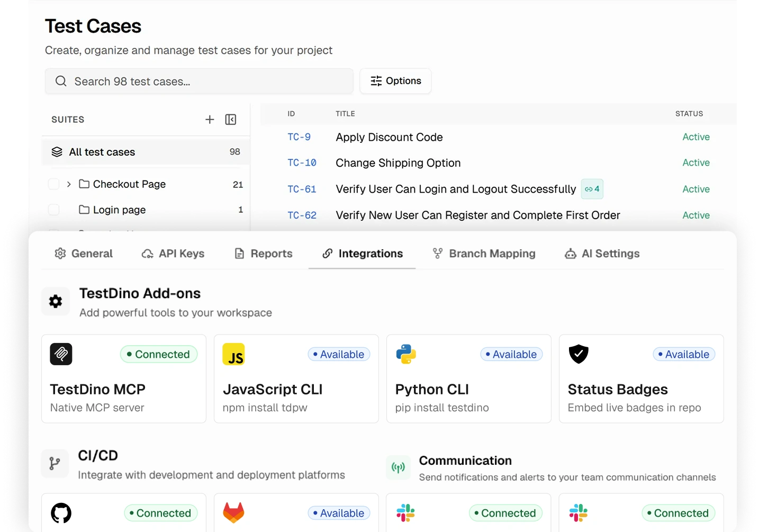Open the JavaScript CLI card title
The width and height of the screenshot is (759, 532).
[x=273, y=389]
